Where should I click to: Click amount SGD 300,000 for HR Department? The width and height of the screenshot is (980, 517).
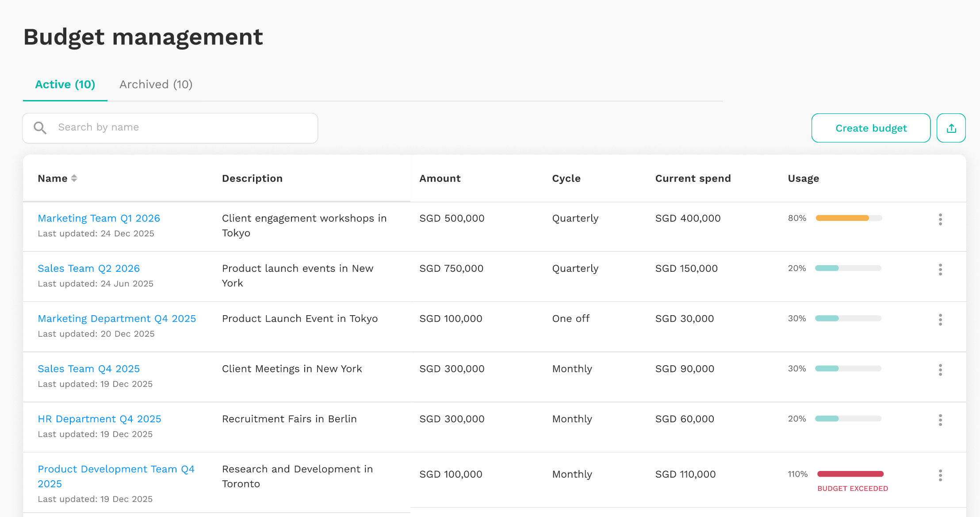(x=452, y=419)
